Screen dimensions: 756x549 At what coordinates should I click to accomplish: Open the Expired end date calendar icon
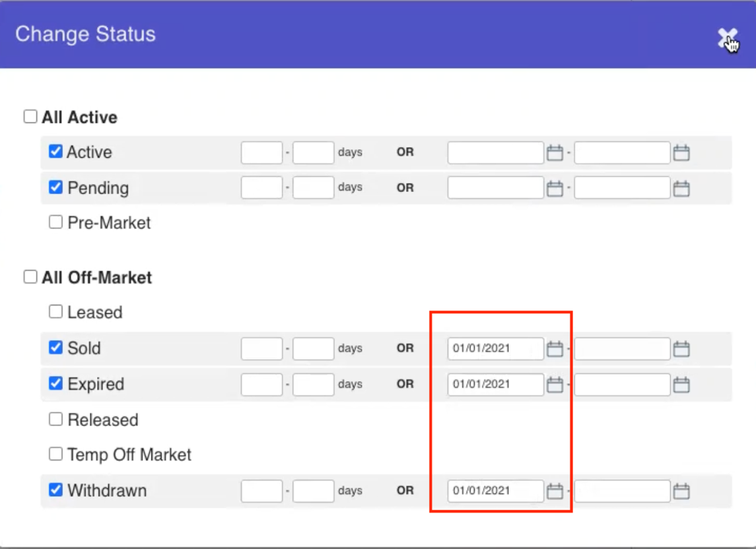pos(681,384)
